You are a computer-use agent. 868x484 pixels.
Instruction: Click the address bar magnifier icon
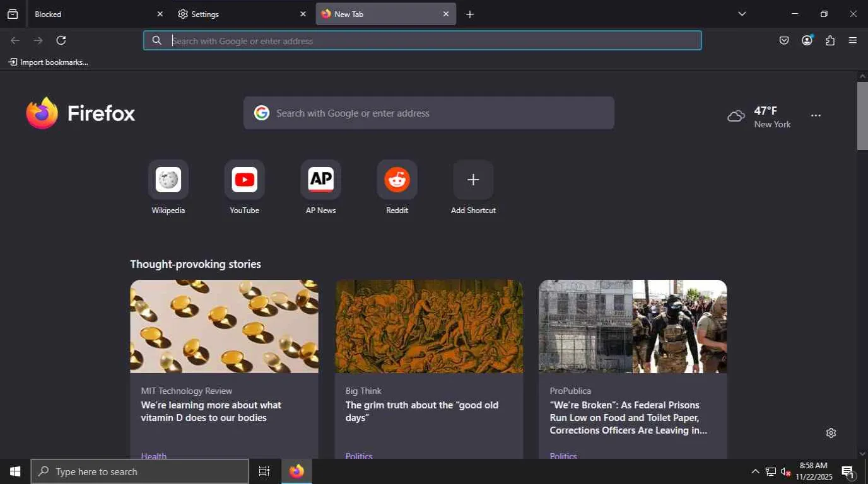pyautogui.click(x=157, y=40)
